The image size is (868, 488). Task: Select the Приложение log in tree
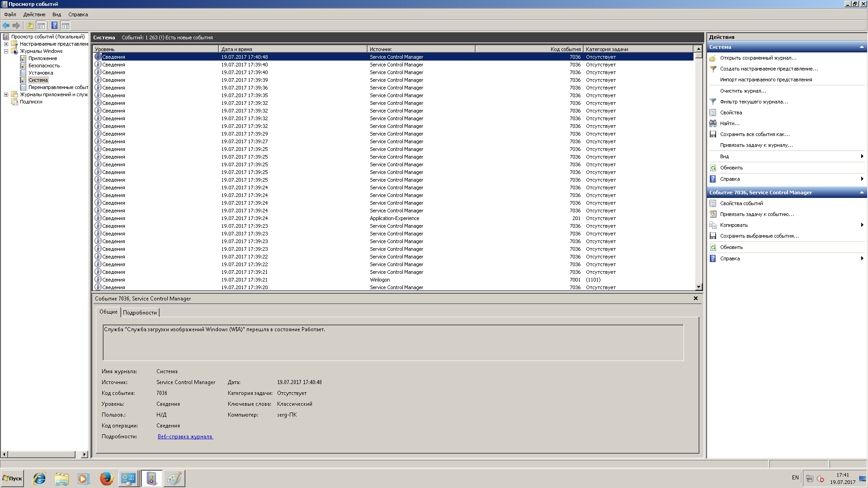(x=42, y=58)
